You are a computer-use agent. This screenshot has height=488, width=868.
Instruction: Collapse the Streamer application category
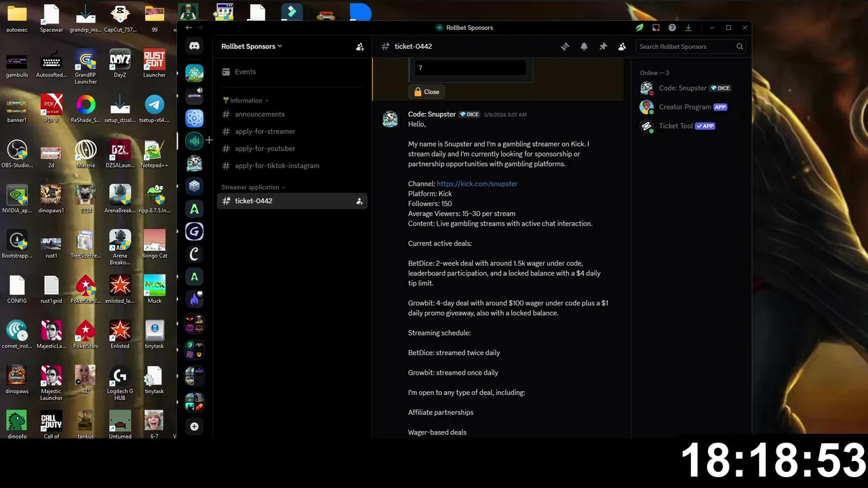tap(254, 187)
